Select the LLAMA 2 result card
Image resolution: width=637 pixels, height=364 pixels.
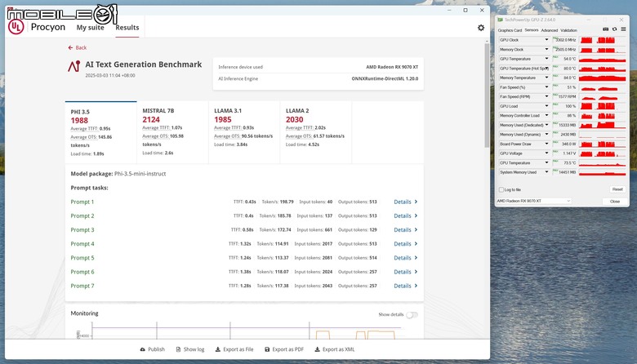pos(316,133)
